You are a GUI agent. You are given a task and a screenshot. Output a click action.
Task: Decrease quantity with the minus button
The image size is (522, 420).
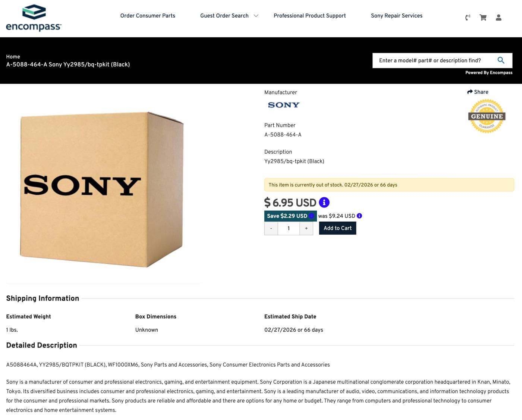click(271, 228)
